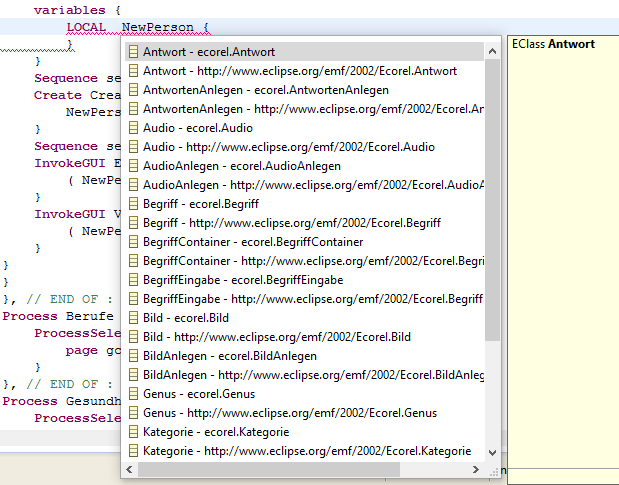
Task: Select 'BegriffContainer - http://www.eclipse.org' proposal
Action: (x=304, y=261)
